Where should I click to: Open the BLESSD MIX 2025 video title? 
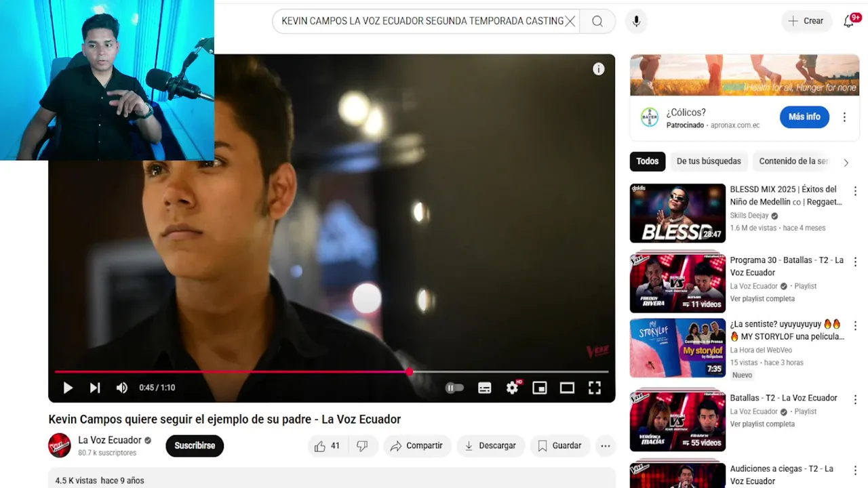[x=787, y=195]
